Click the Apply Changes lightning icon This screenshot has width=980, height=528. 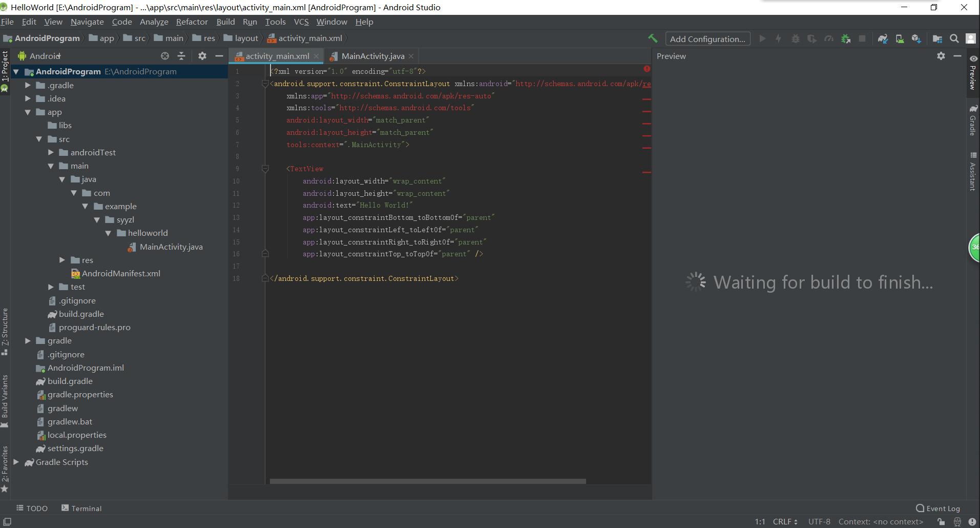tap(779, 38)
